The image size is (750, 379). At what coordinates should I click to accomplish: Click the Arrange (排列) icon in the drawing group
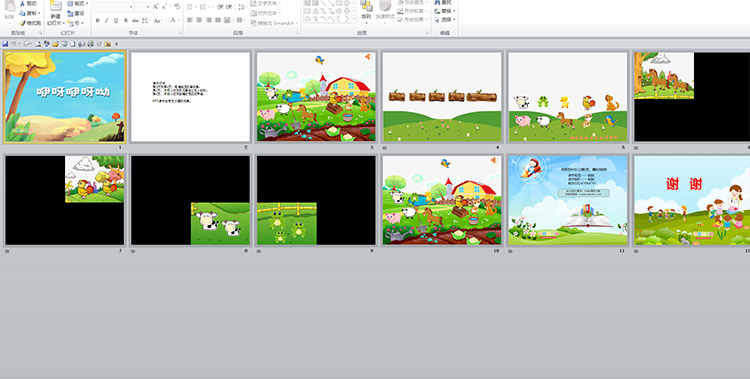click(366, 6)
